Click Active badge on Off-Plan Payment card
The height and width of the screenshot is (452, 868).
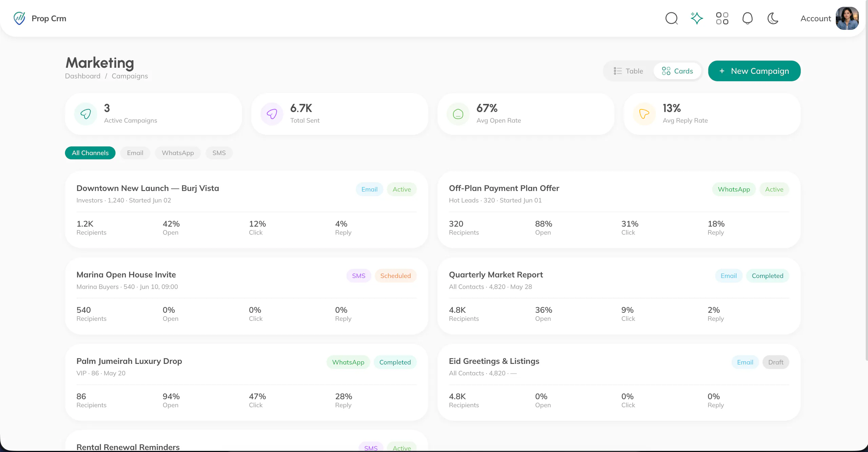coord(774,189)
